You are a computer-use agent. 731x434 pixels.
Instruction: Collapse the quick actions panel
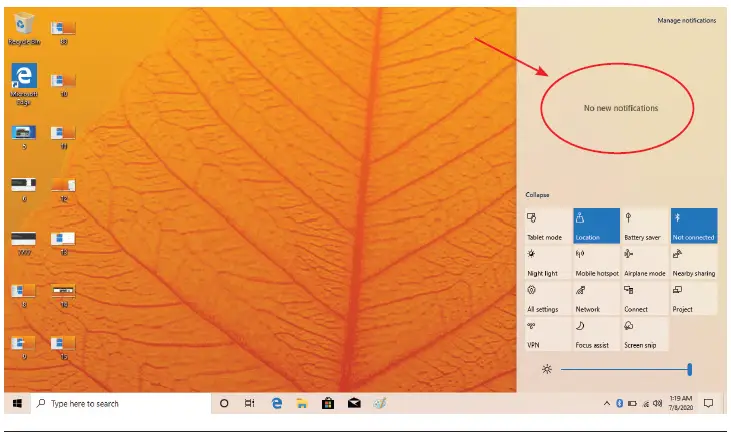[x=537, y=195]
